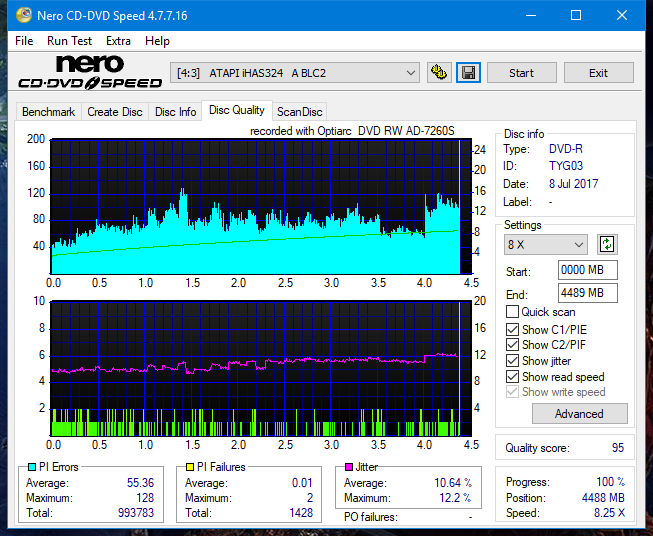Image resolution: width=653 pixels, height=536 pixels.
Task: Click the PI Errors graph area
Action: point(261,207)
